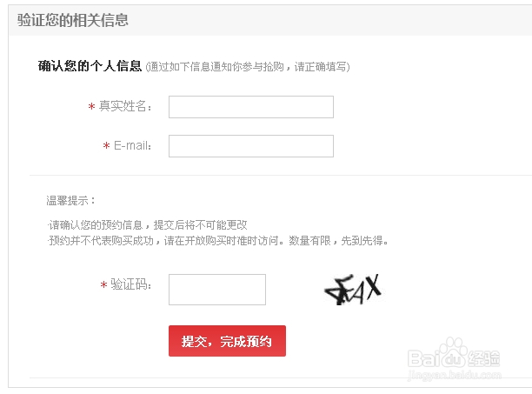The image size is (532, 394).
Task: Click the red asterisk beside 验证码
Action: [x=103, y=284]
